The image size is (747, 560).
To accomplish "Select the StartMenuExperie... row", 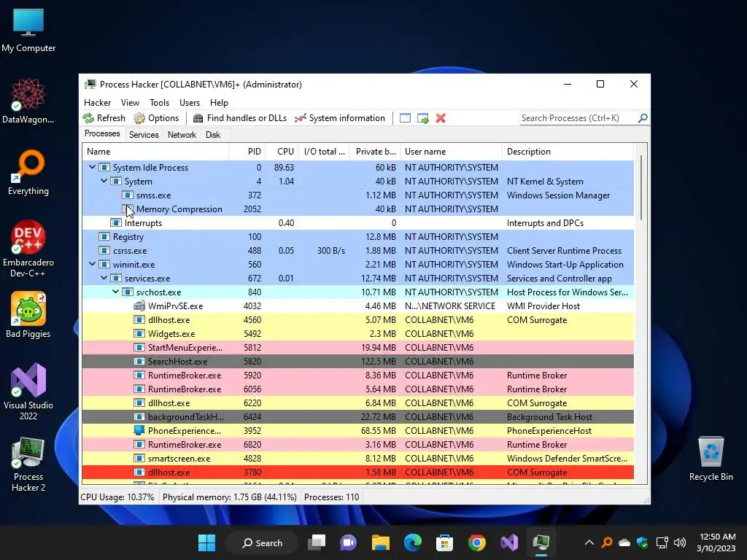I will (357, 348).
